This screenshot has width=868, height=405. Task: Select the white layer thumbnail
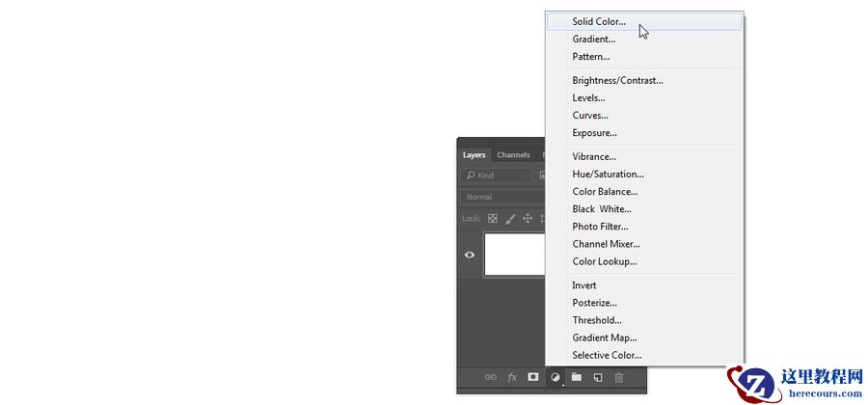(x=514, y=255)
